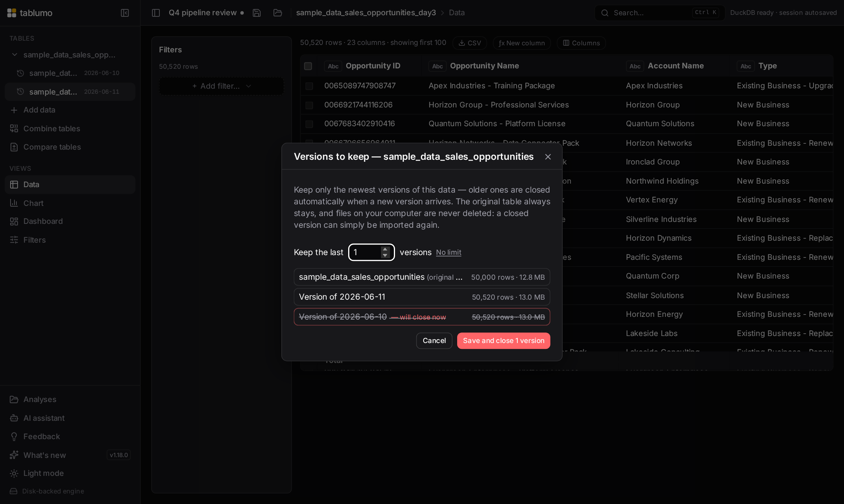Check the row for opportunity 0066921744116206
Image resolution: width=844 pixels, height=504 pixels.
click(x=309, y=105)
